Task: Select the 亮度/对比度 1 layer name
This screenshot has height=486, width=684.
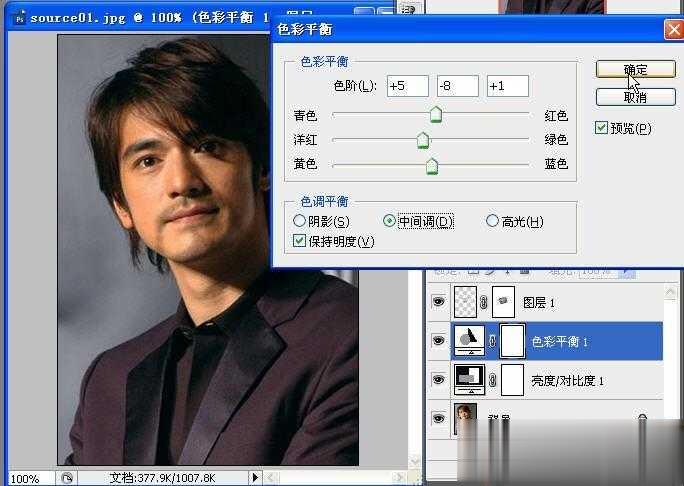Action: (568, 380)
